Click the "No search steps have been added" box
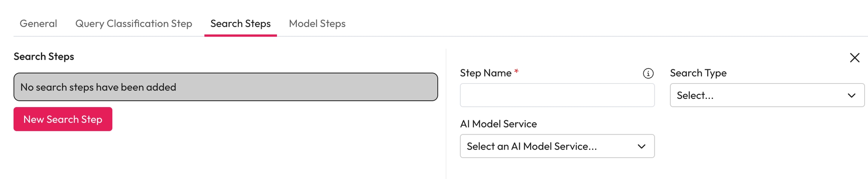868x179 pixels. (x=225, y=87)
